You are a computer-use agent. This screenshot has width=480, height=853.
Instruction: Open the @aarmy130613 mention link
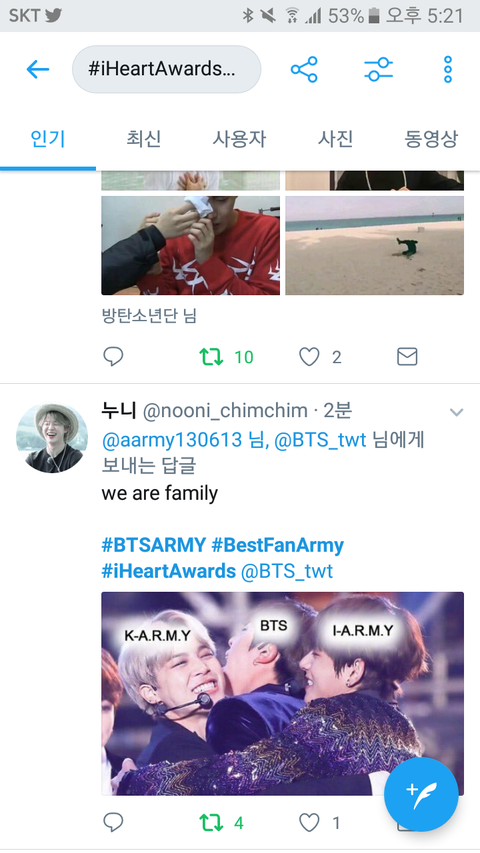point(172,439)
